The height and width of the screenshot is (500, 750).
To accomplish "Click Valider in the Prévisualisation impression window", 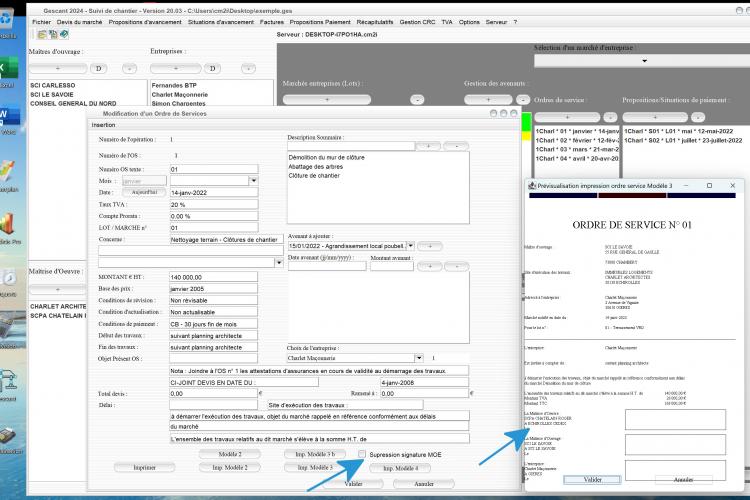I will pos(593,479).
